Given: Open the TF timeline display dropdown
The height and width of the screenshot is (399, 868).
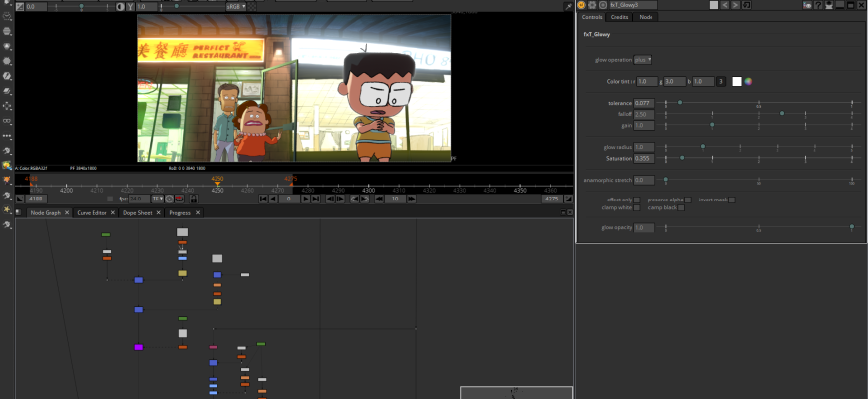Looking at the screenshot, I should (x=158, y=199).
